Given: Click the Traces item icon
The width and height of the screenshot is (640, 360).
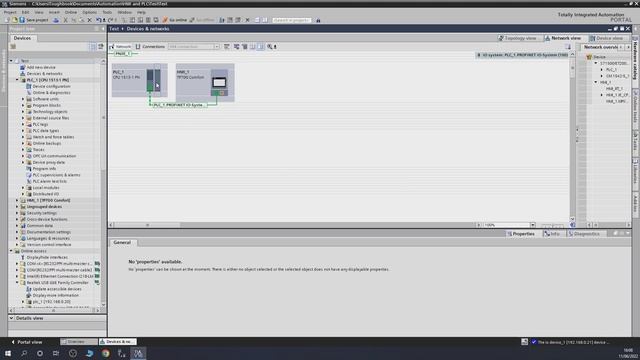Looking at the screenshot, I should tap(29, 149).
